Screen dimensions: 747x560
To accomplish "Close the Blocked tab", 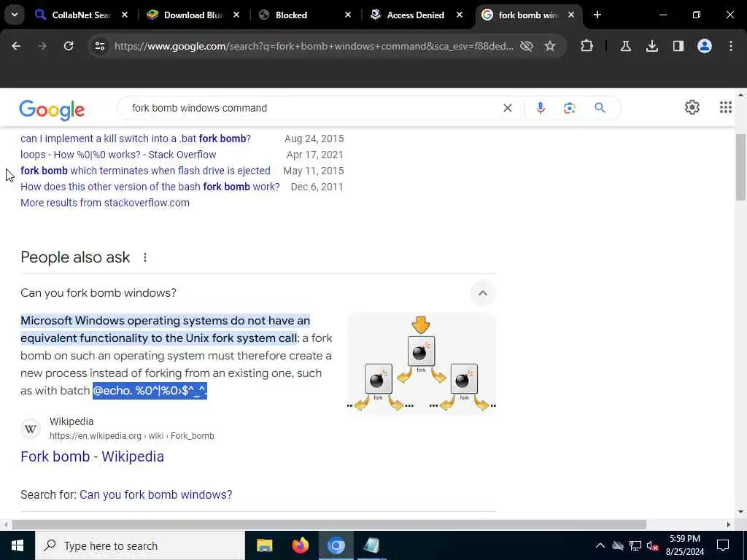I will click(348, 15).
